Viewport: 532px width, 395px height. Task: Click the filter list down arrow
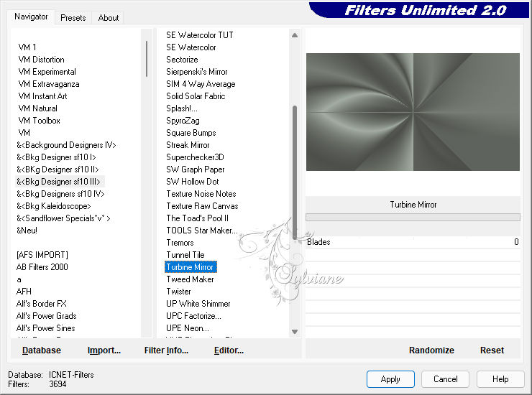pos(295,332)
